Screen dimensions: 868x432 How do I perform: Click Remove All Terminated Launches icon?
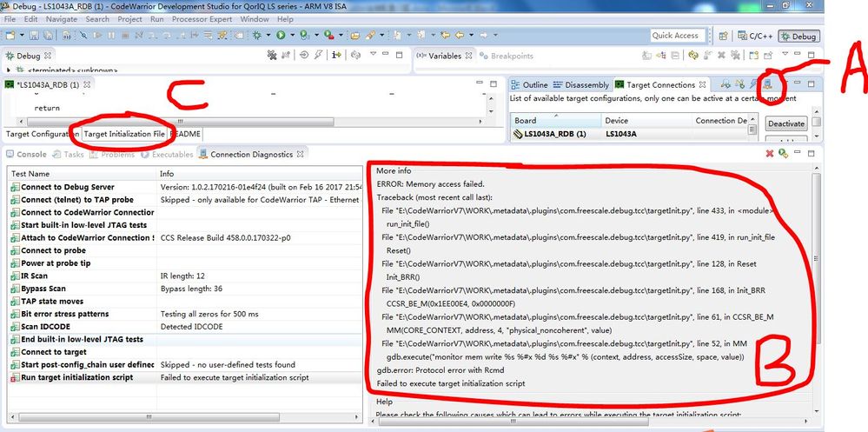pyautogui.click(x=272, y=55)
